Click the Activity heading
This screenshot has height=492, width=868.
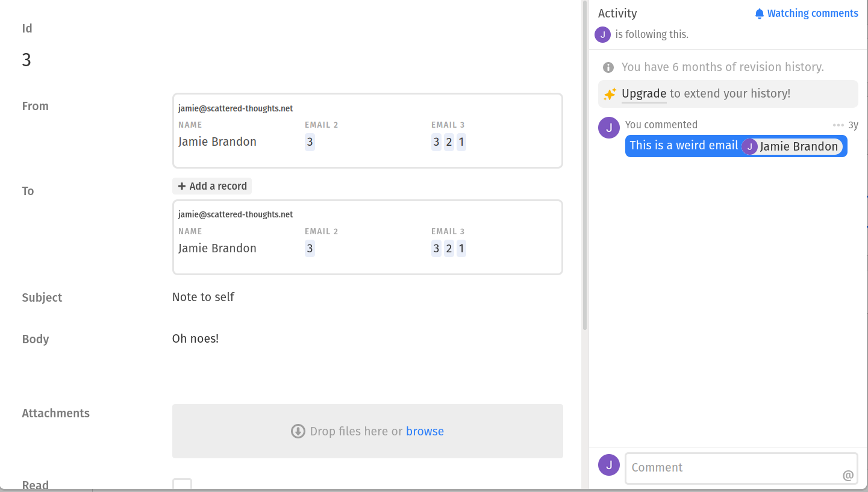click(617, 13)
